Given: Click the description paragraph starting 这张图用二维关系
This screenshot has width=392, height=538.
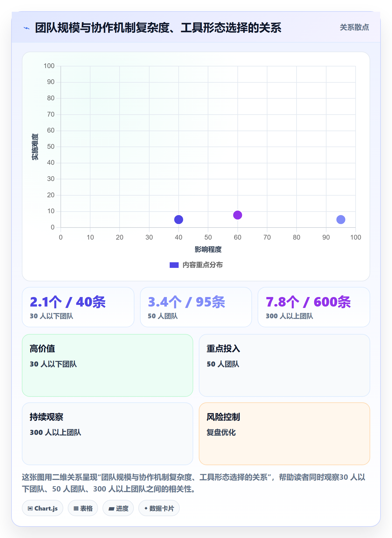Looking at the screenshot, I should 194,483.
